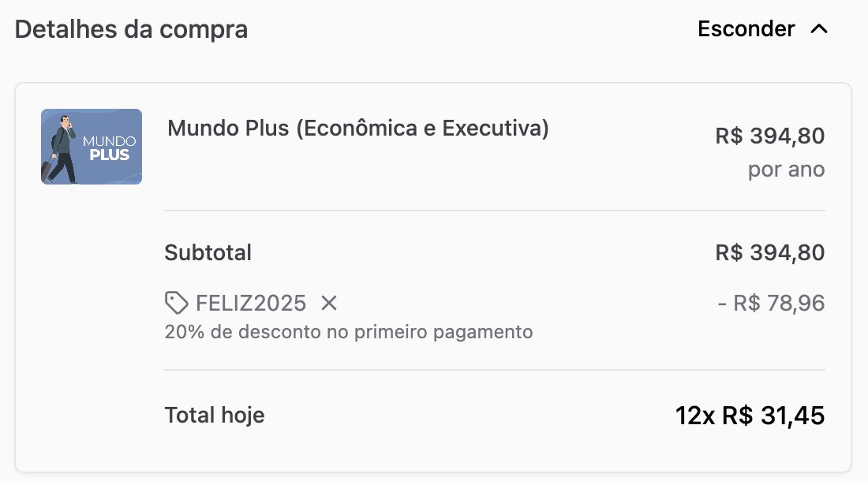This screenshot has width=868, height=481.
Task: Click the suitcase graphic in product image
Action: click(47, 170)
